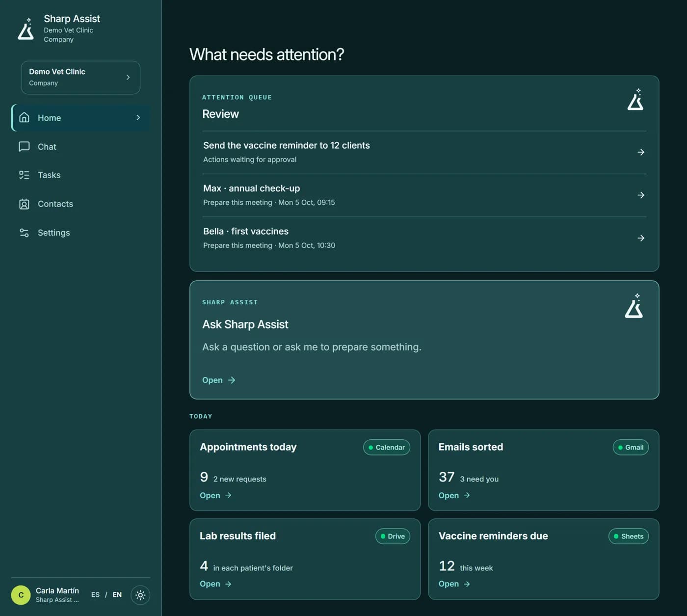
Task: Click the flask icon in Ask Sharp Assist card
Action: (634, 306)
